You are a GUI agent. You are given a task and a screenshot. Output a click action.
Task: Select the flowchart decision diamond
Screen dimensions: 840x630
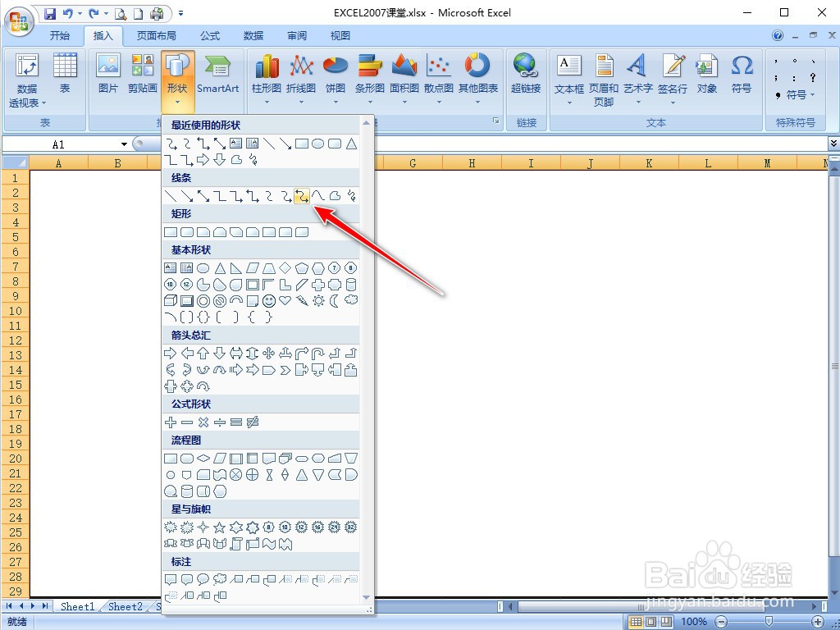point(203,459)
